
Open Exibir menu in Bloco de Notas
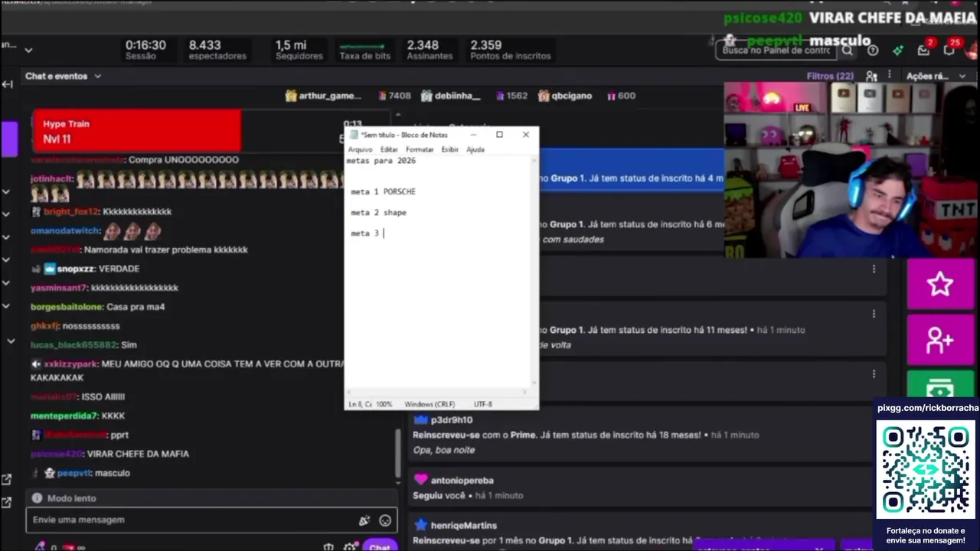coord(449,149)
